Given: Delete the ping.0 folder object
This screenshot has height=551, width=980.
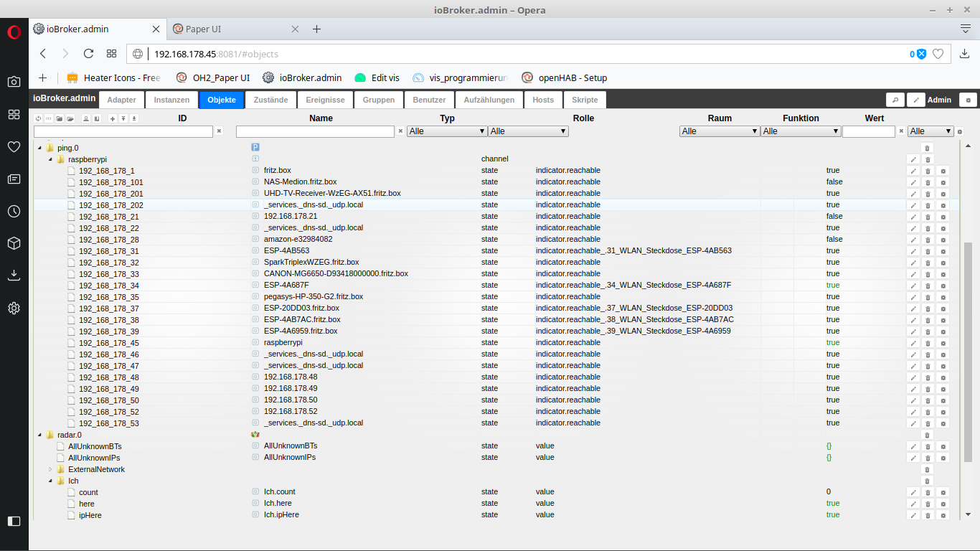Looking at the screenshot, I should 926,148.
